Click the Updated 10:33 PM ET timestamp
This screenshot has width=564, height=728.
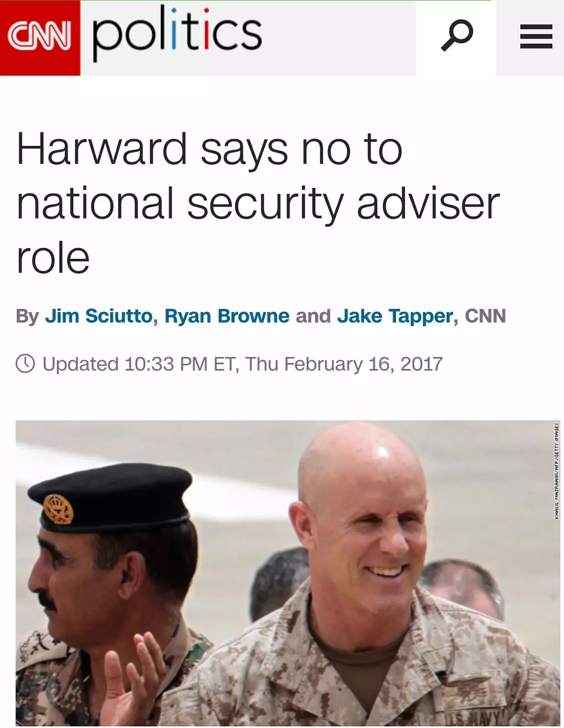point(242,364)
